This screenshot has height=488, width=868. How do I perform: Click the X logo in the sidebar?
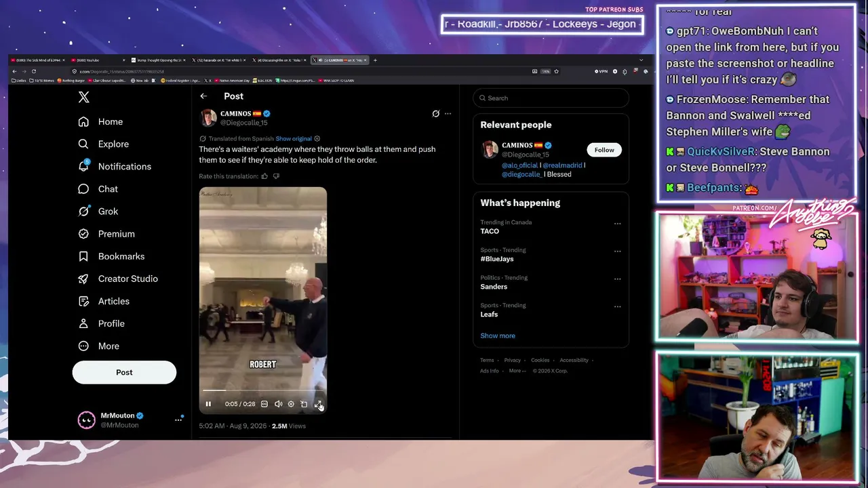pos(83,98)
